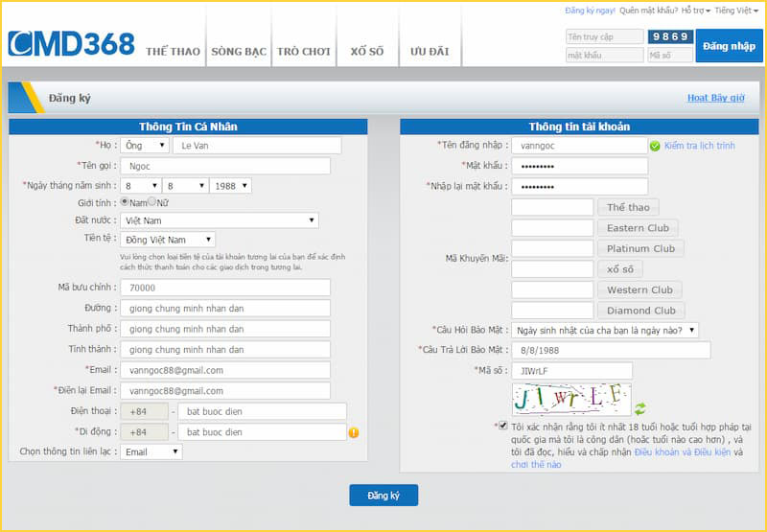
Task: Open the security question dropdown
Action: [605, 330]
